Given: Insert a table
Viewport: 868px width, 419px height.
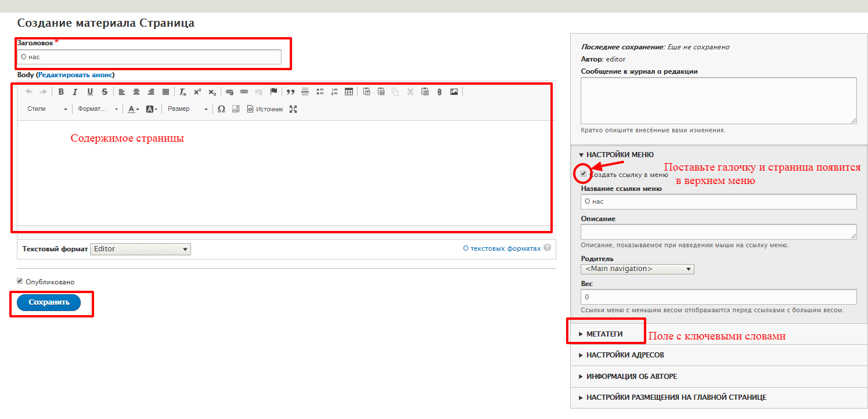Looking at the screenshot, I should pos(349,92).
